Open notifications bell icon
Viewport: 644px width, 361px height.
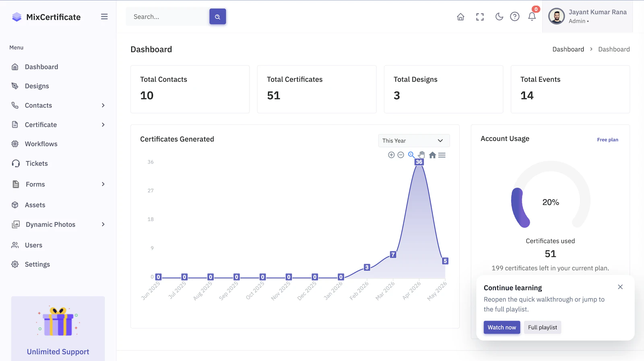click(532, 16)
